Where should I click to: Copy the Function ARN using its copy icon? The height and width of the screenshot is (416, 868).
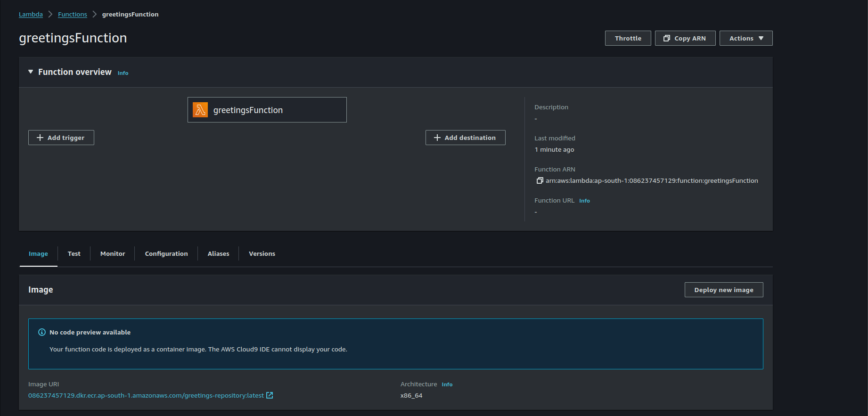[x=540, y=180]
